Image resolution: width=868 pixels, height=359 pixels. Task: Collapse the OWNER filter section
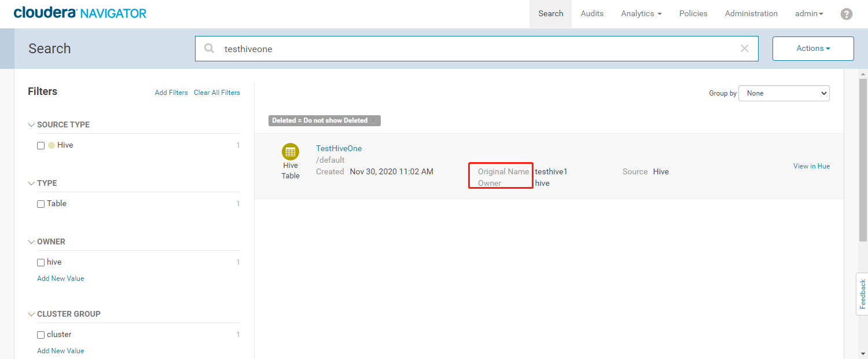coord(31,242)
